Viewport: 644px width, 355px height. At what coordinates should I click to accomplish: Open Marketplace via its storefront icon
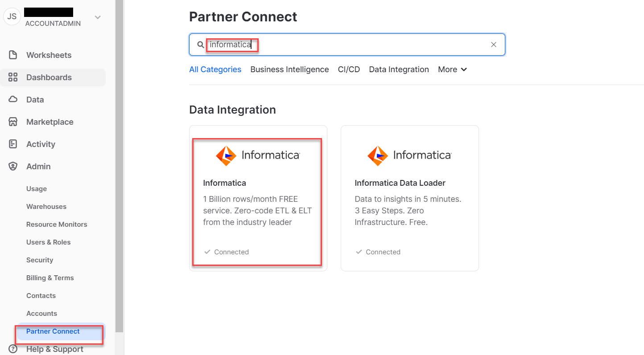click(13, 122)
